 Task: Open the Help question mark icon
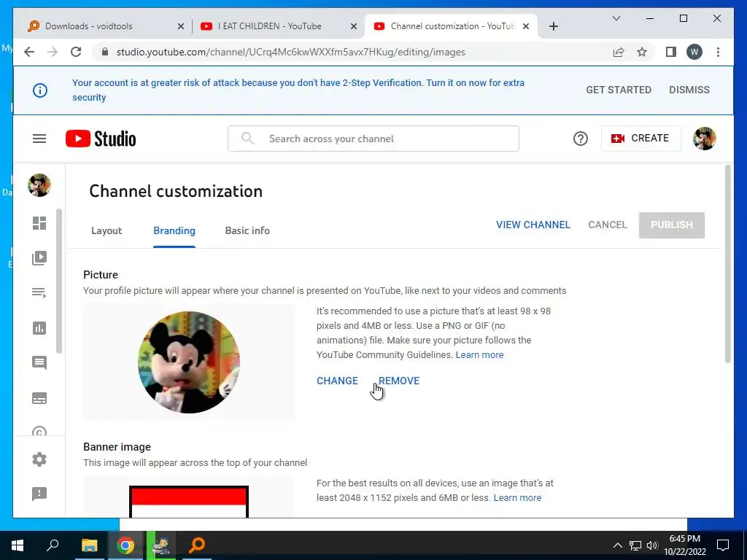pos(580,139)
